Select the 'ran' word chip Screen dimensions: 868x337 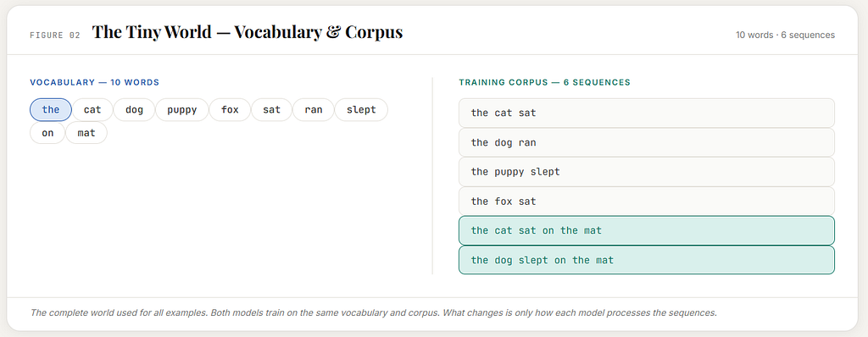pyautogui.click(x=314, y=109)
